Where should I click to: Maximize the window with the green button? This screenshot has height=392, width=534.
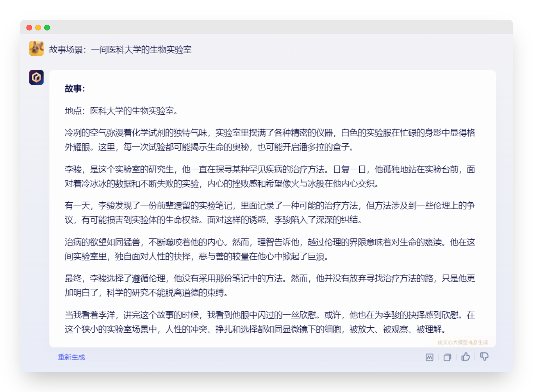(47, 28)
